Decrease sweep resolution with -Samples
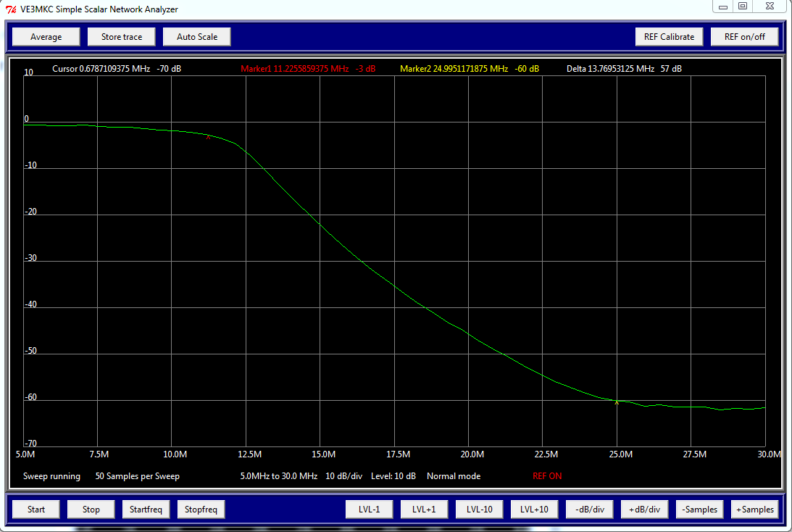Image resolution: width=792 pixels, height=532 pixels. pos(699,509)
